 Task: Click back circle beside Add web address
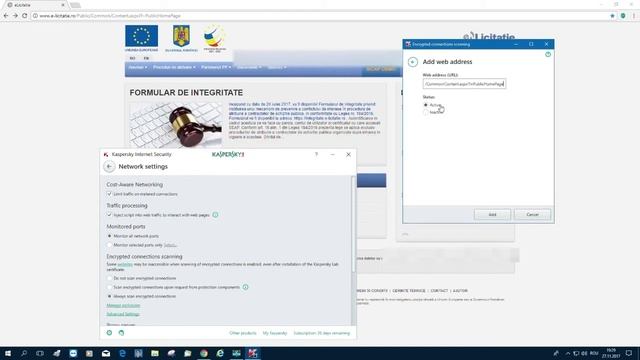(413, 62)
